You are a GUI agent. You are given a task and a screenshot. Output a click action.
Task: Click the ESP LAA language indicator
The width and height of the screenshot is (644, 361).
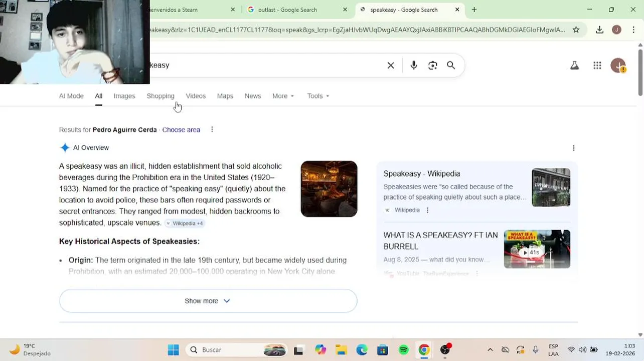pyautogui.click(x=553, y=350)
